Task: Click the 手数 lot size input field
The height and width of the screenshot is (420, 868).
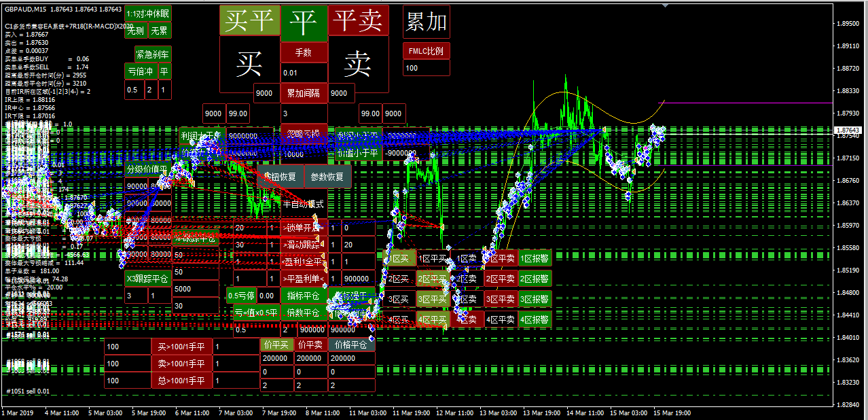Action: [304, 73]
